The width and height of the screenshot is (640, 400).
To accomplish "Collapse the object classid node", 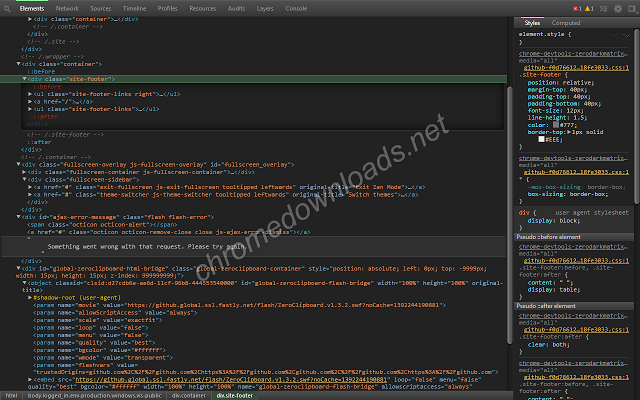I will tap(24, 282).
